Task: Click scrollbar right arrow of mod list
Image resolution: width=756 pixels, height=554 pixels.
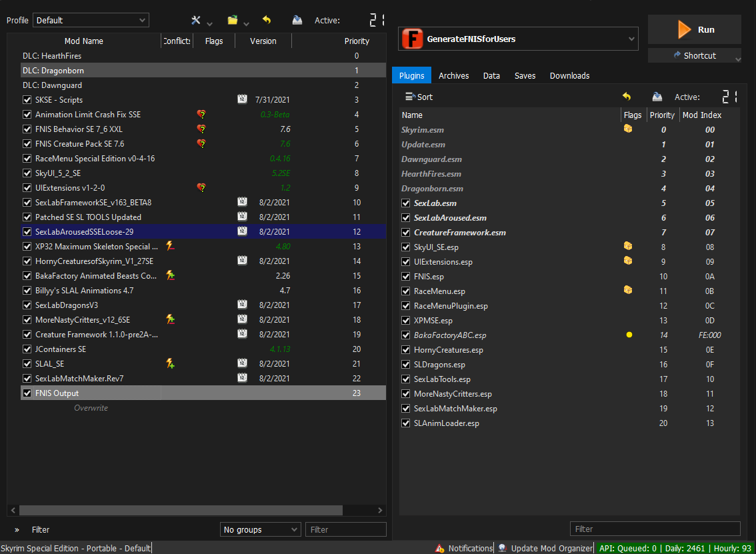Action: 380,510
